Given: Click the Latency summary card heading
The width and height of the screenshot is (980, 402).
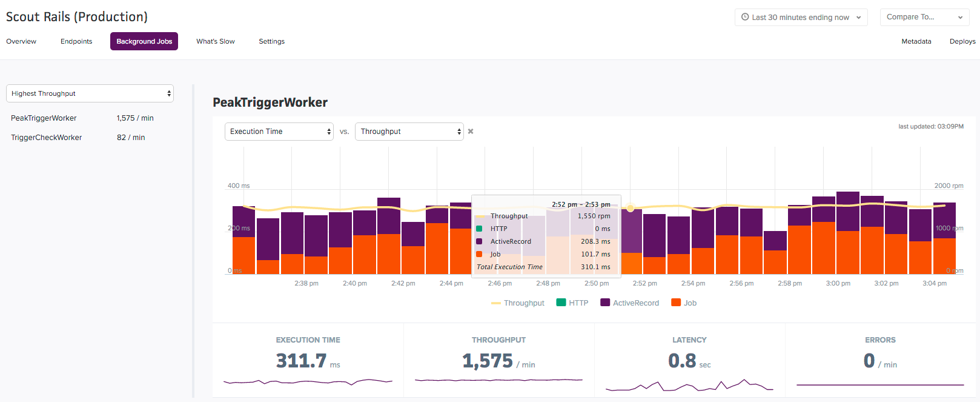Looking at the screenshot, I should coord(689,340).
